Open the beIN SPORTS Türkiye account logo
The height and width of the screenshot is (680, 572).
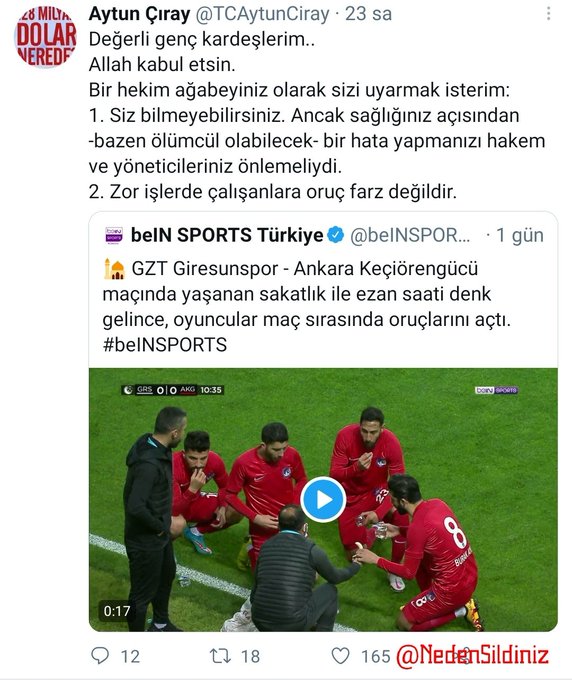click(x=114, y=235)
